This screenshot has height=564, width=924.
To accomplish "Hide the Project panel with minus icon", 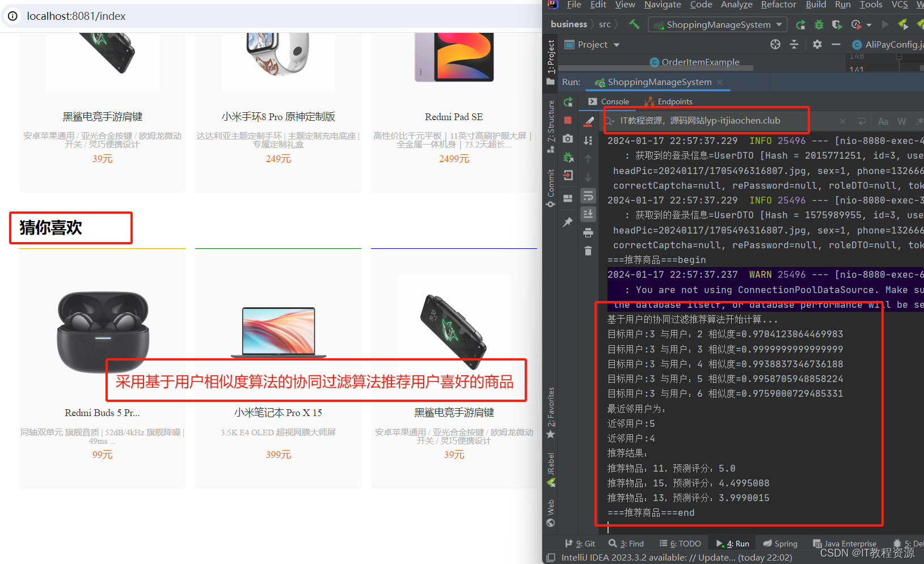I will (836, 44).
